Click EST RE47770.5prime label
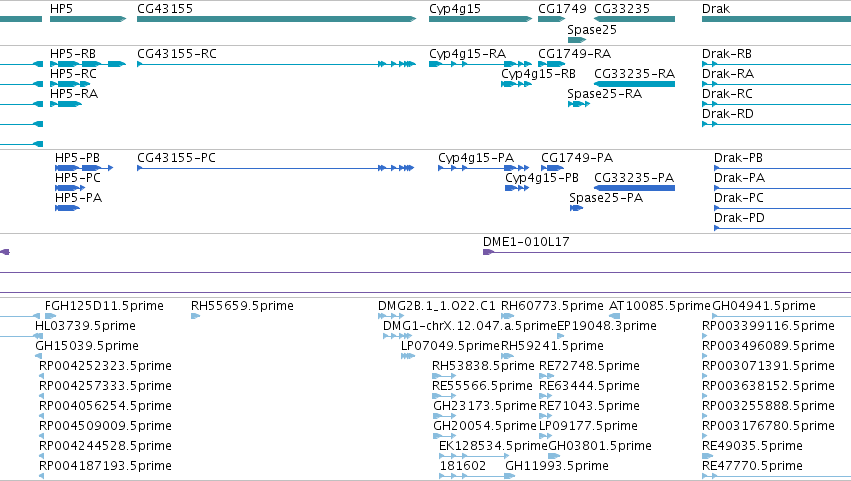851x481 pixels. point(752,467)
